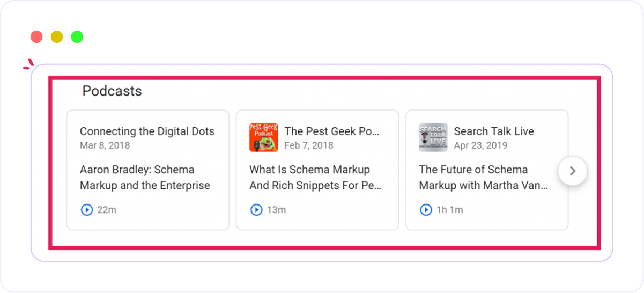Viewport: 644px width, 293px height.
Task: Show next podcasts with the right chevron
Action: (x=572, y=171)
